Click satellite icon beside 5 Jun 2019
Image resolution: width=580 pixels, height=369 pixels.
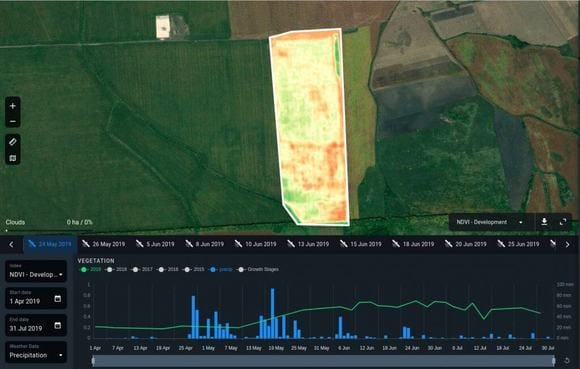(139, 244)
